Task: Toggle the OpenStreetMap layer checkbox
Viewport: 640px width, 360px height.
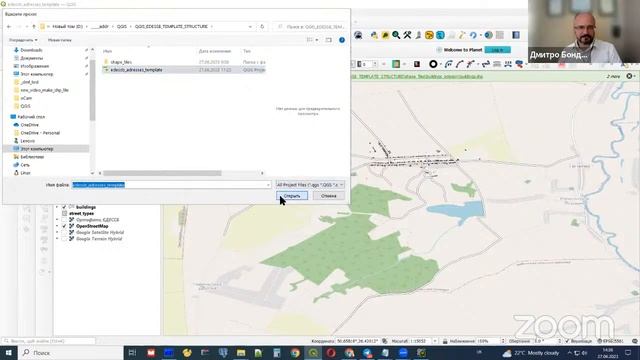Action: [x=64, y=226]
